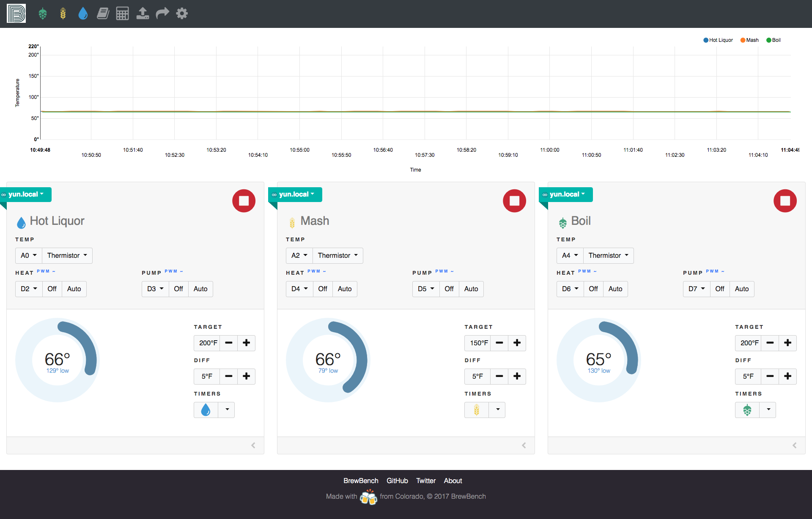Click the GitHub link in the footer
Screen dimensions: 812x519
pyautogui.click(x=397, y=481)
